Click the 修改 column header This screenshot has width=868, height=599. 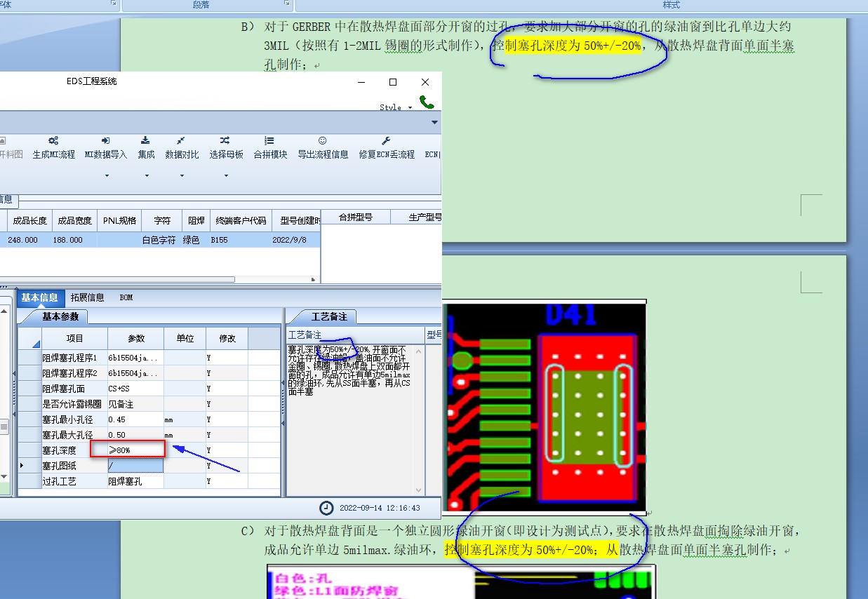click(x=227, y=338)
